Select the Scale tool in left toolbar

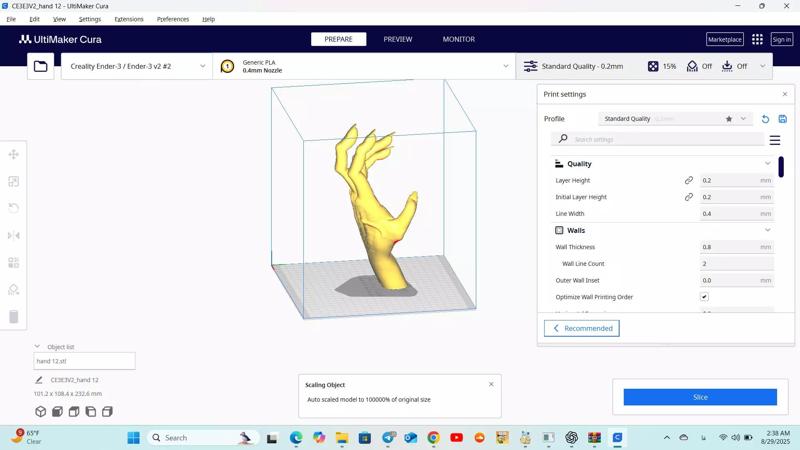tap(14, 181)
